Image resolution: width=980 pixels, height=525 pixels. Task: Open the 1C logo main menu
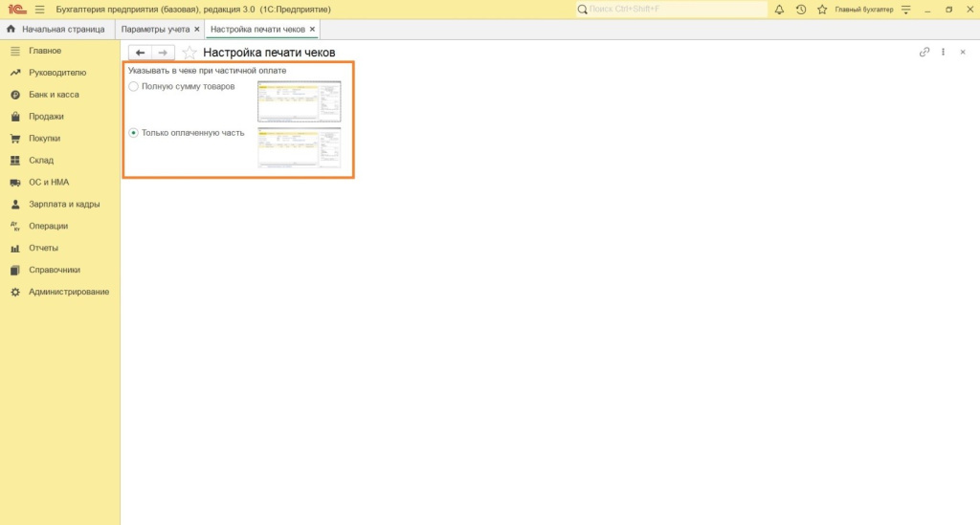[x=16, y=10]
